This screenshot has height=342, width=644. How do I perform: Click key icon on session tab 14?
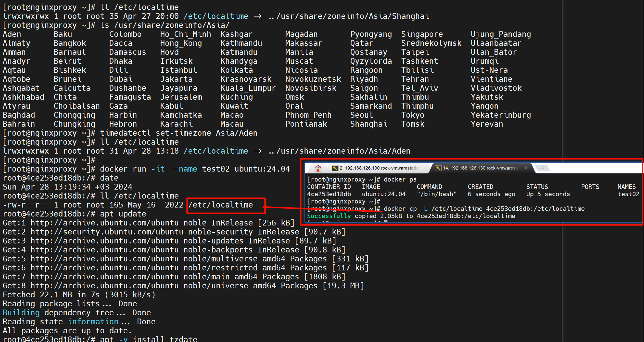tap(438, 168)
